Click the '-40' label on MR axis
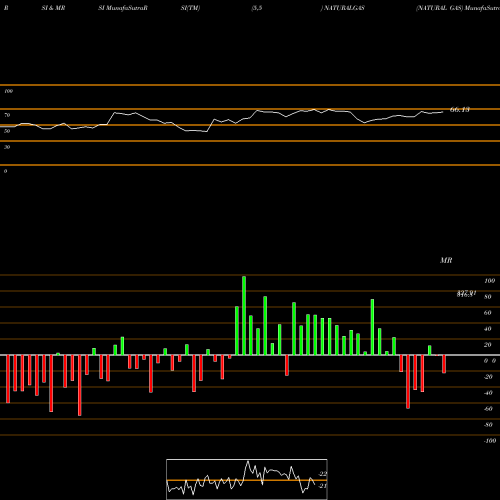 click(x=488, y=393)
